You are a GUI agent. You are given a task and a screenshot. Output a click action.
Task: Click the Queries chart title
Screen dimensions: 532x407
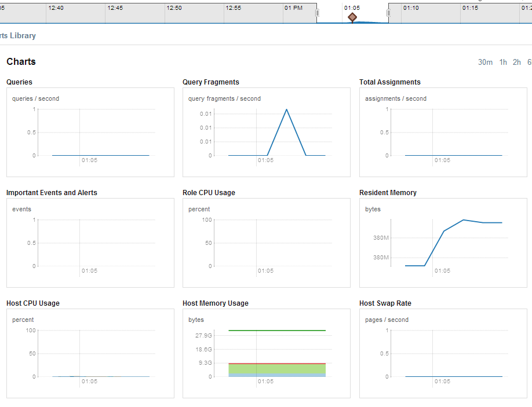19,82
